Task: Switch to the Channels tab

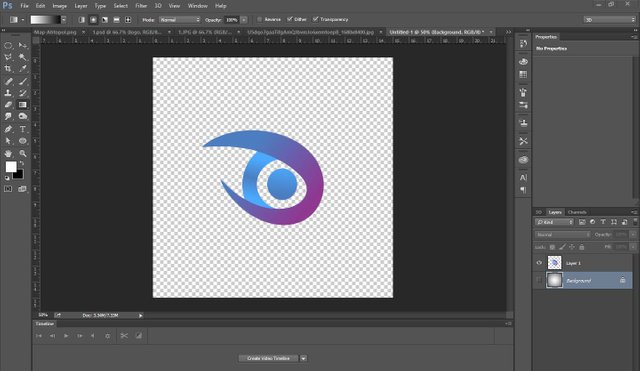Action: [x=577, y=212]
